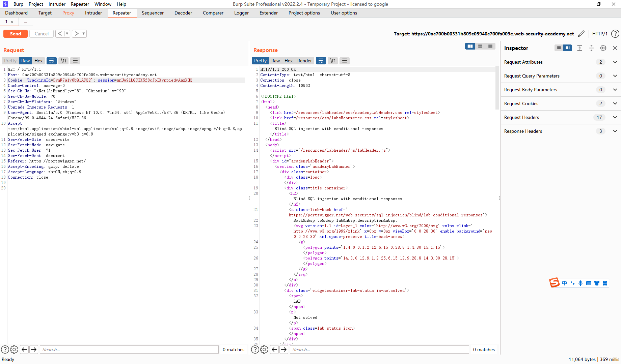This screenshot has width=621, height=364.
Task: Open the Response viewer hamburger menu
Action: click(345, 61)
